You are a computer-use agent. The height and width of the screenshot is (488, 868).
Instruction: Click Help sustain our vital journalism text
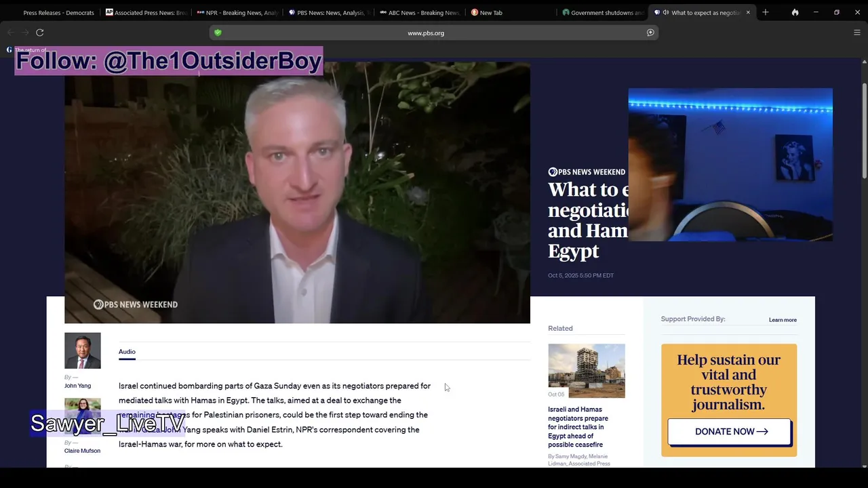coord(729,382)
